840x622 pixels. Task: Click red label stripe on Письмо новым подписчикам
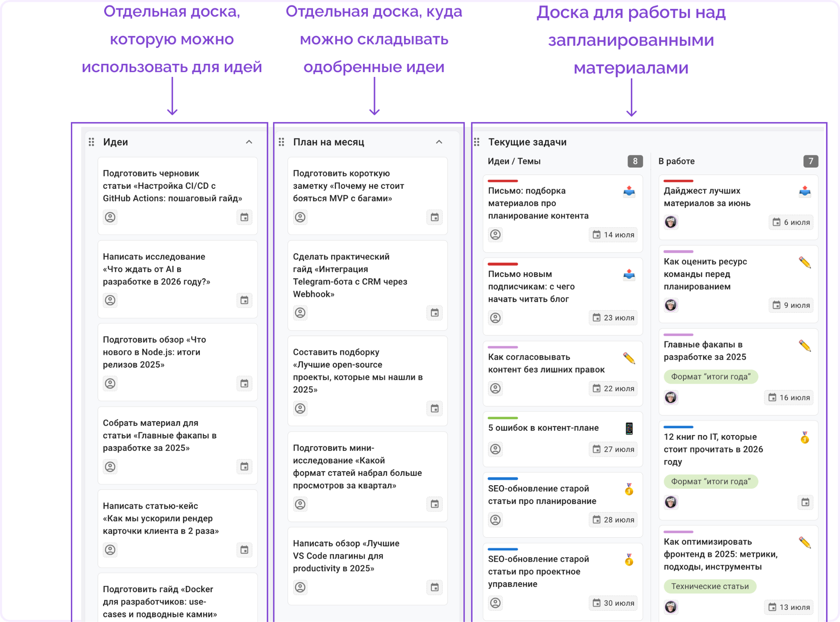click(503, 264)
